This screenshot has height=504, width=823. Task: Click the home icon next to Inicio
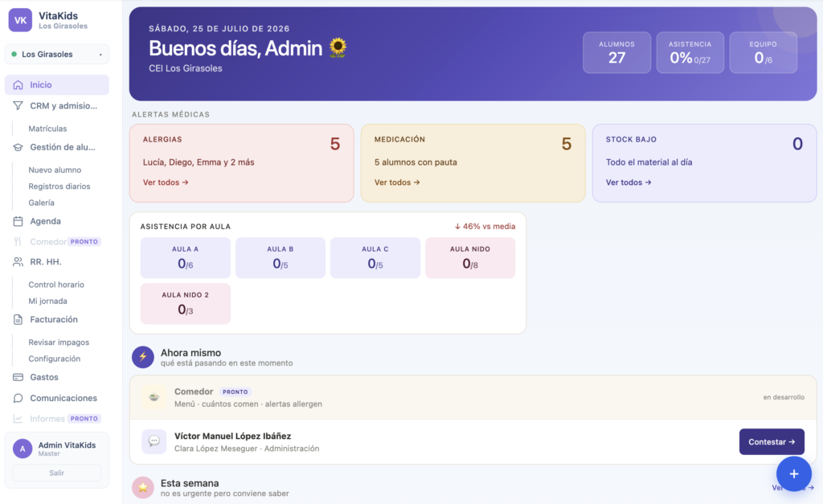tap(18, 84)
